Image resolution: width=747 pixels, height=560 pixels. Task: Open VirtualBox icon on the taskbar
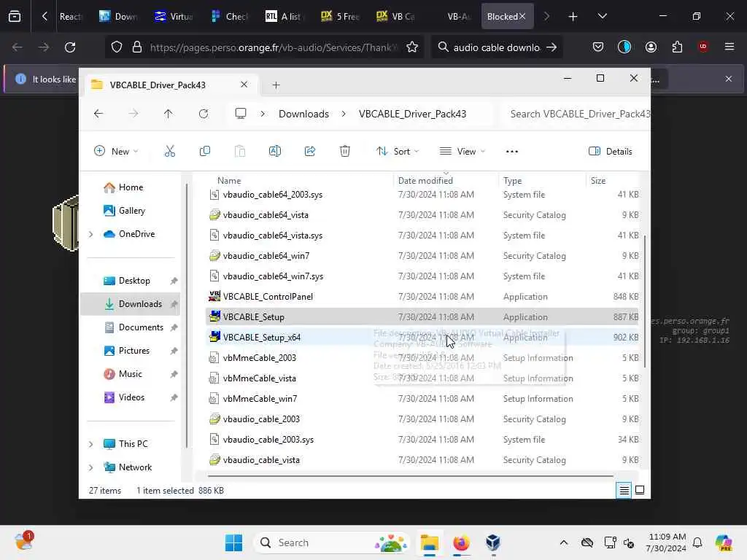point(493,542)
